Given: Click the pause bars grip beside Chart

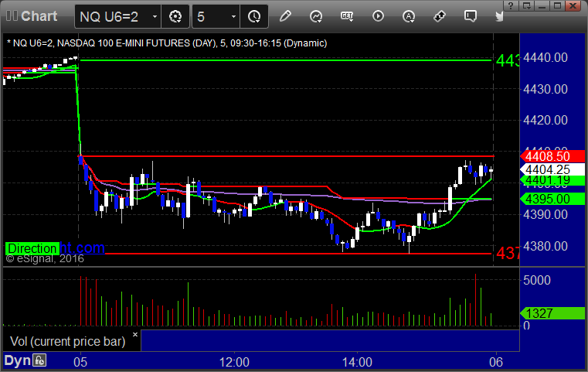Looking at the screenshot, I should (12, 15).
